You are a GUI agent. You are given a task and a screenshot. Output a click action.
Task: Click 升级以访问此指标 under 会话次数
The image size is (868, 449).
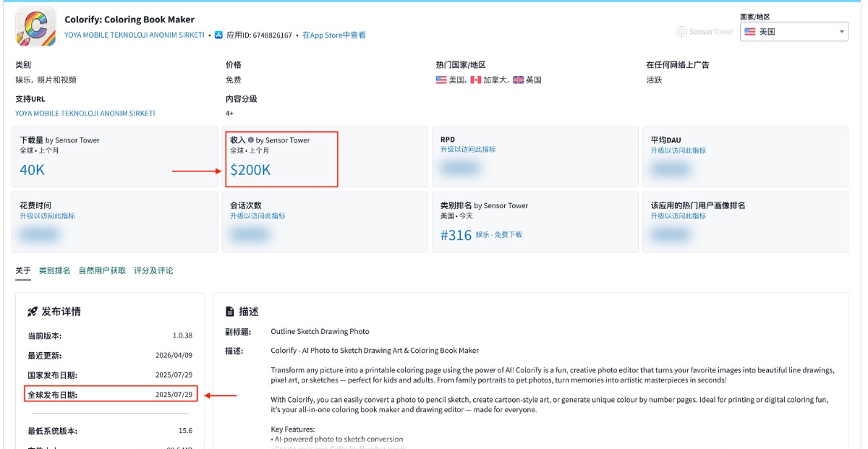258,215
